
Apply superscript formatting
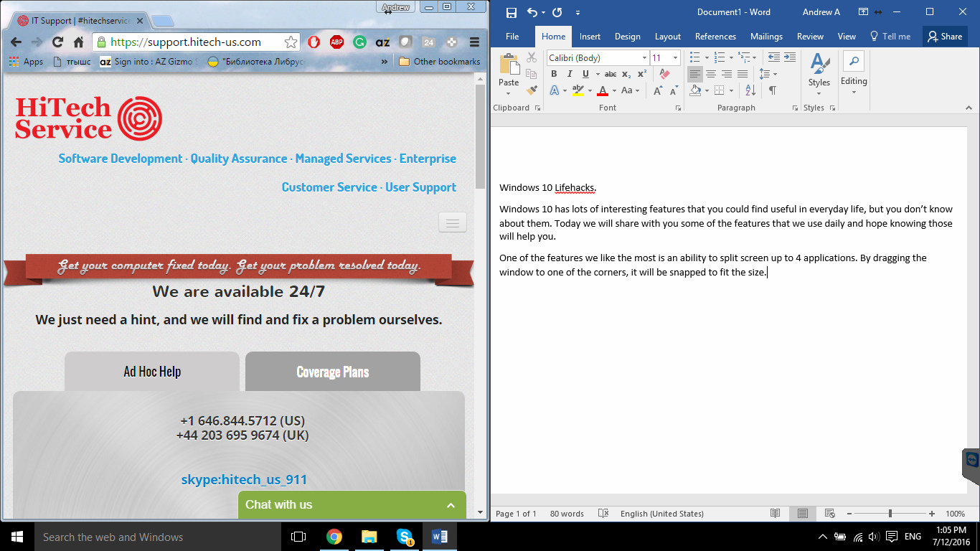pyautogui.click(x=642, y=74)
